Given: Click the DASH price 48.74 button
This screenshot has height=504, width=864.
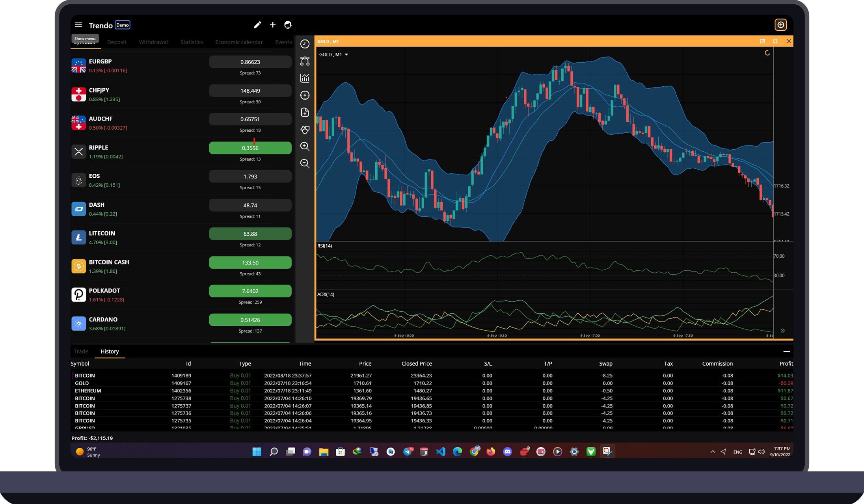Looking at the screenshot, I should tap(250, 205).
